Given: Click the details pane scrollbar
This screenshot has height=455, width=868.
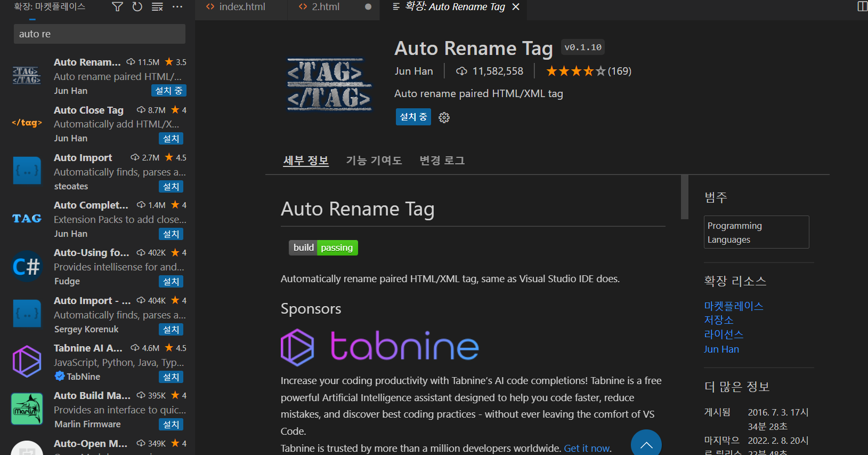Looking at the screenshot, I should (685, 197).
